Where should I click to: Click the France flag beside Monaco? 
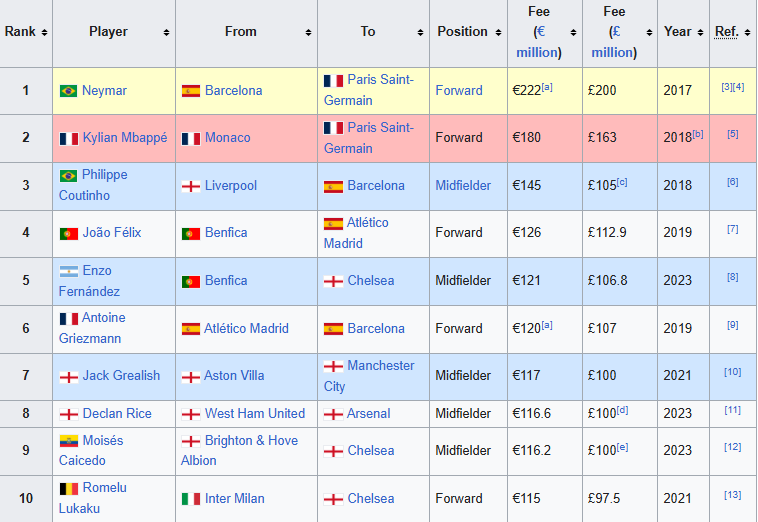click(190, 138)
